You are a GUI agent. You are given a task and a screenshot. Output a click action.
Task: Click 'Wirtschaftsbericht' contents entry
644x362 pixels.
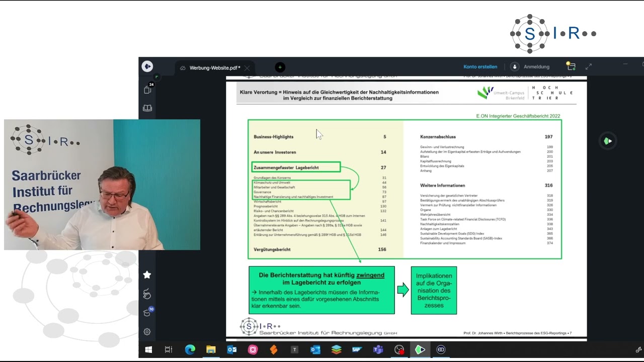tap(267, 202)
